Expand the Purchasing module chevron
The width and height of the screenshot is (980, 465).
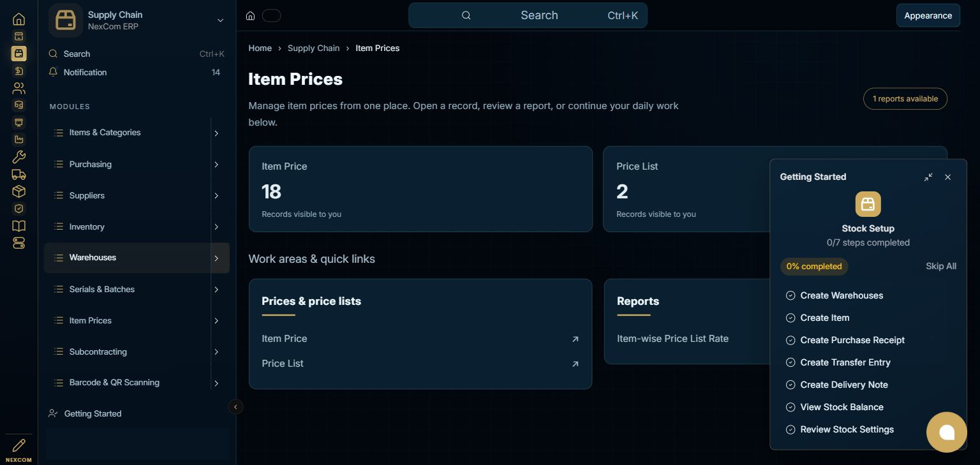pos(216,165)
